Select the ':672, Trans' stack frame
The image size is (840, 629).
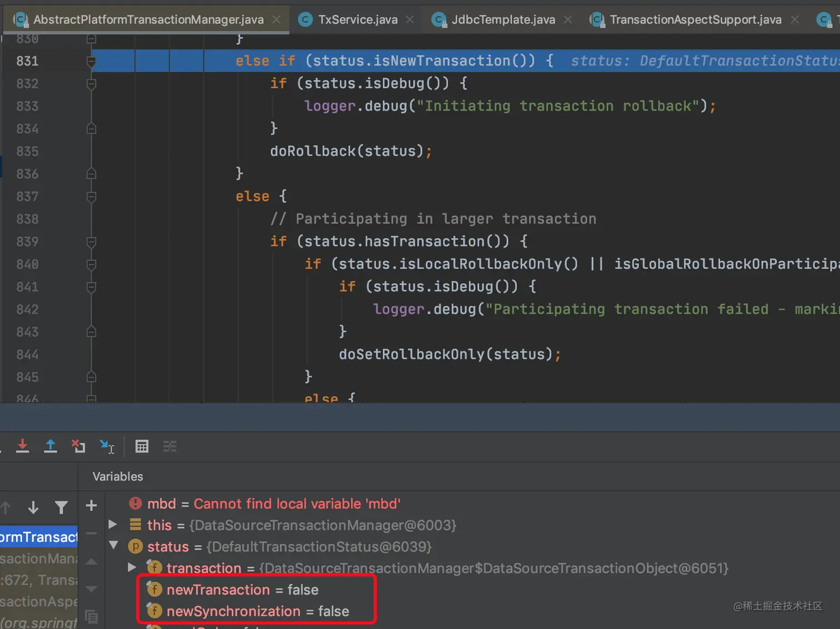click(39, 580)
